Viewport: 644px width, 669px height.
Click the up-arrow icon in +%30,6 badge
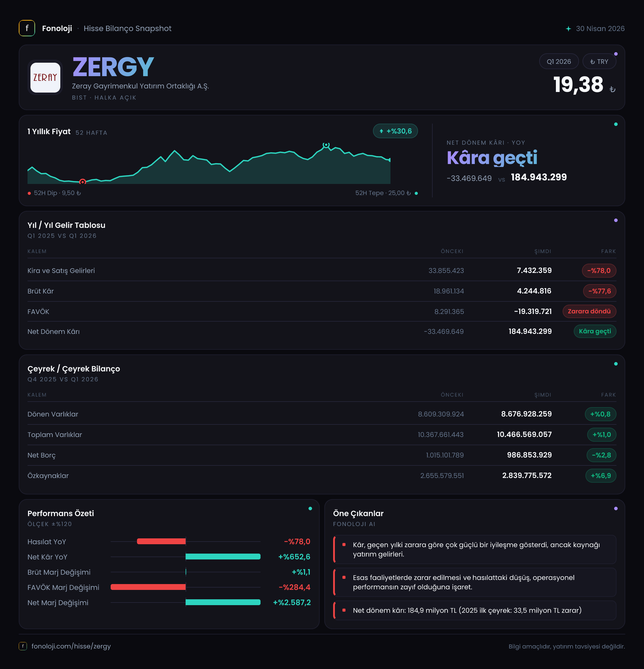[381, 131]
